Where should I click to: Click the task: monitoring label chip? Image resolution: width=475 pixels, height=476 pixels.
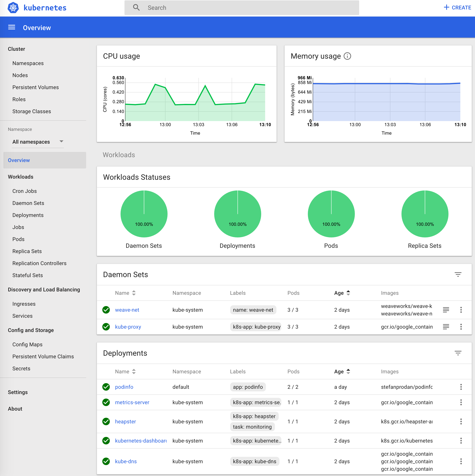(252, 427)
